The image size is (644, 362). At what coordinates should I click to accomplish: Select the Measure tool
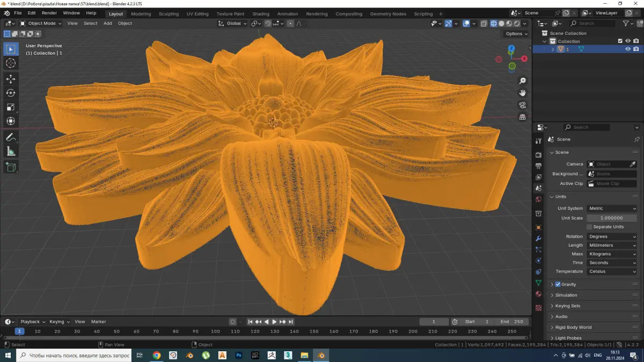(x=11, y=152)
